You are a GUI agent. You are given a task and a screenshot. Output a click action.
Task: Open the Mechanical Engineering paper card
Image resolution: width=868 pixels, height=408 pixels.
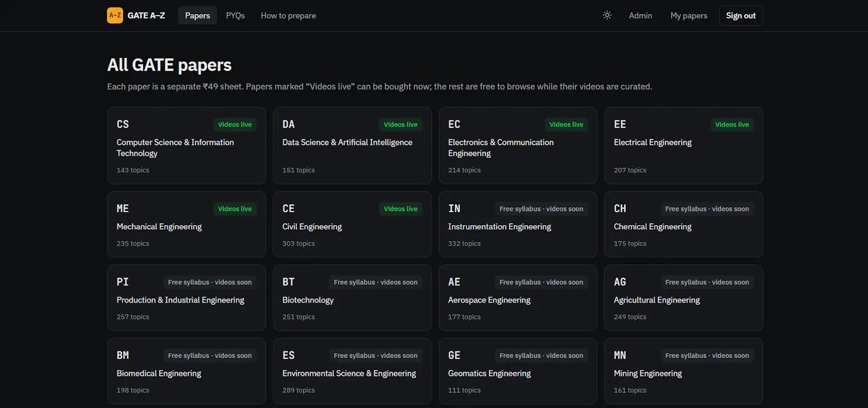click(x=187, y=224)
